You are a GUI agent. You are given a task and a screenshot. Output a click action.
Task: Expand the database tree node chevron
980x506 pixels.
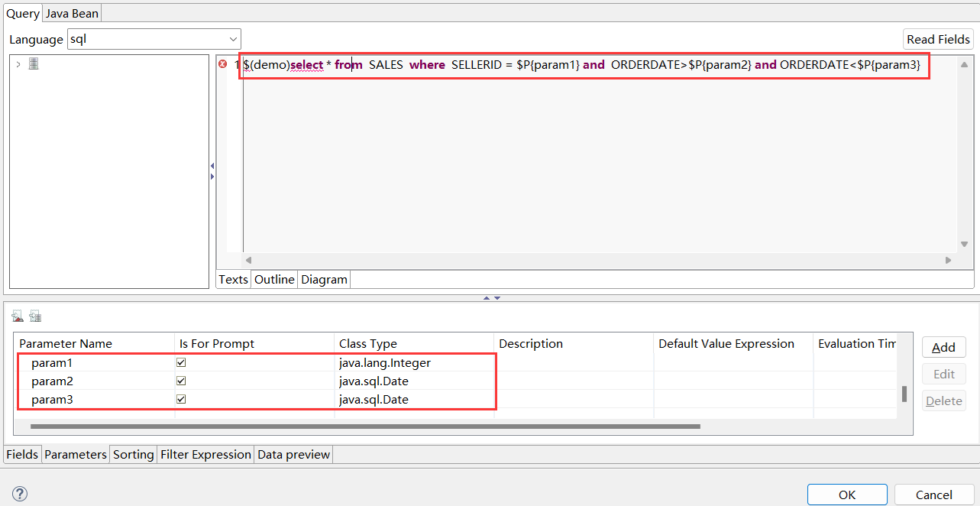18,64
